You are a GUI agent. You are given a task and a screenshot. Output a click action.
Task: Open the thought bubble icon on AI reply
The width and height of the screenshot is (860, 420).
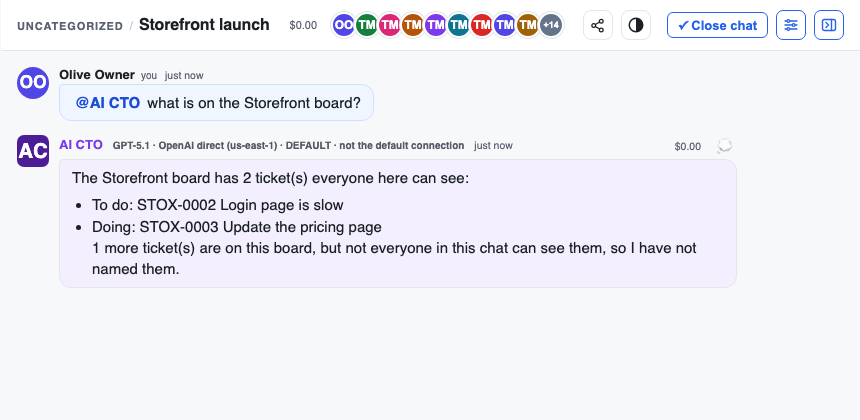(x=725, y=146)
